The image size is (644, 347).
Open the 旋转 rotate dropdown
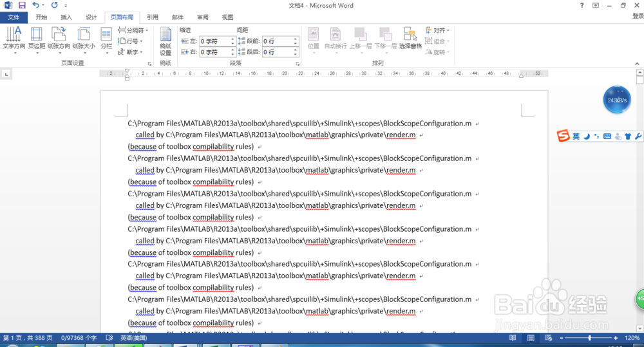(x=437, y=52)
